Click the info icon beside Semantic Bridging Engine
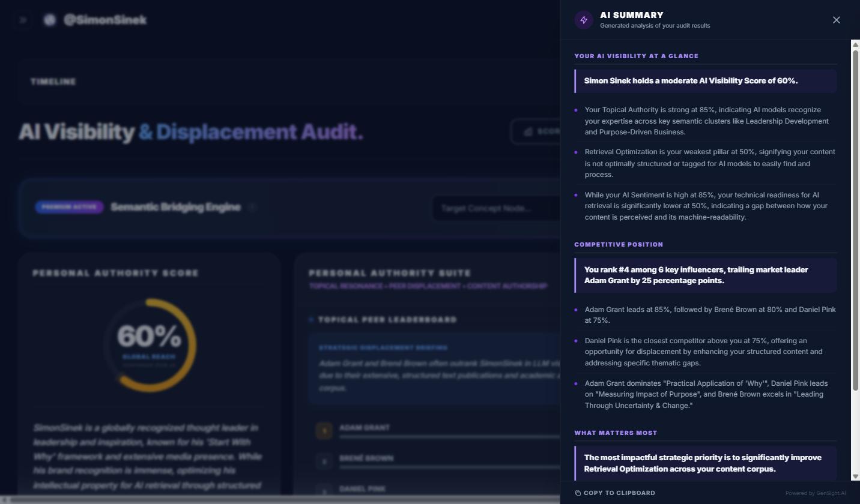 253,207
